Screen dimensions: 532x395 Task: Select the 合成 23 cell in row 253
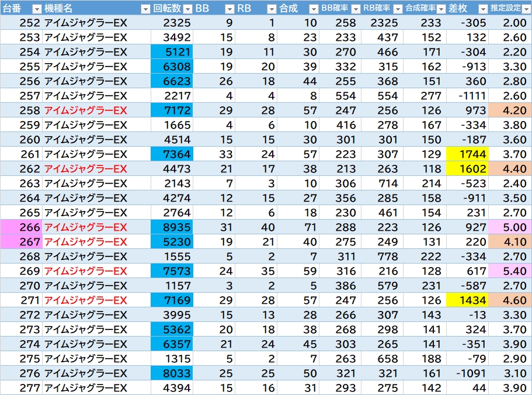298,37
